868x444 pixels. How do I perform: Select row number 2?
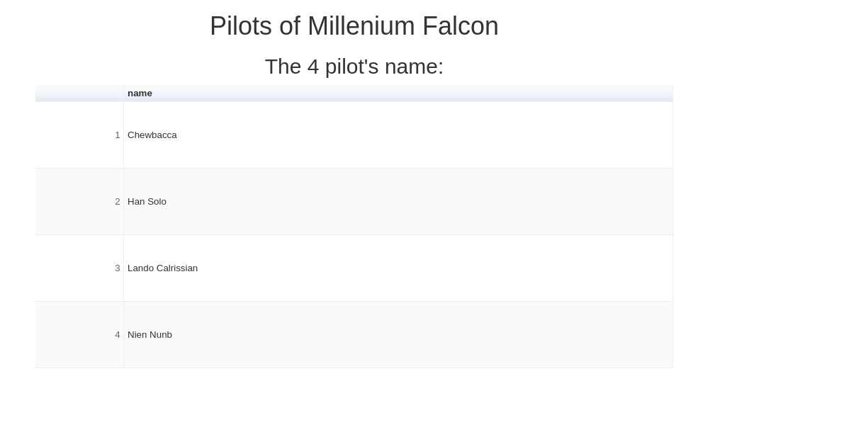pos(79,202)
